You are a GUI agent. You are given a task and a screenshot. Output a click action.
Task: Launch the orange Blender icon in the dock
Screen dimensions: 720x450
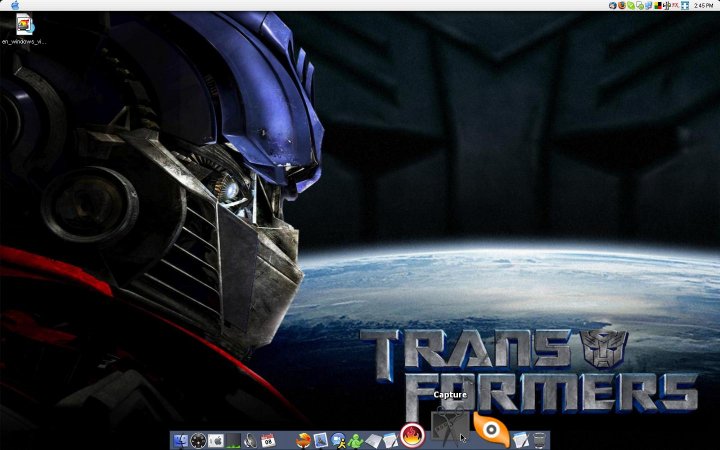(x=491, y=430)
